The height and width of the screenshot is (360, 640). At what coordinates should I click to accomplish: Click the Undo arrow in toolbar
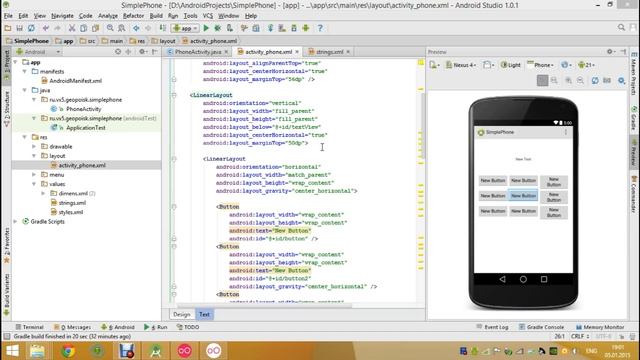click(46, 28)
